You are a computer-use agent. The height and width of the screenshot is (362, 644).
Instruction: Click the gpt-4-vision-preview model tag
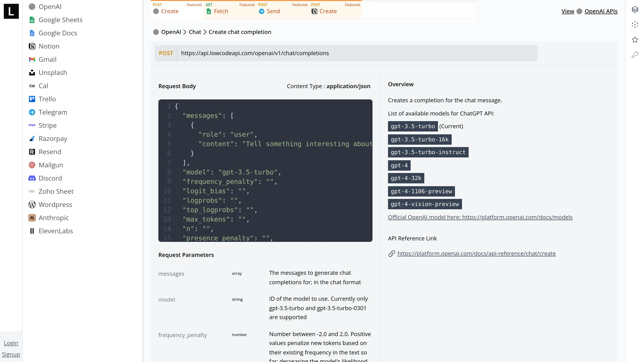click(425, 204)
